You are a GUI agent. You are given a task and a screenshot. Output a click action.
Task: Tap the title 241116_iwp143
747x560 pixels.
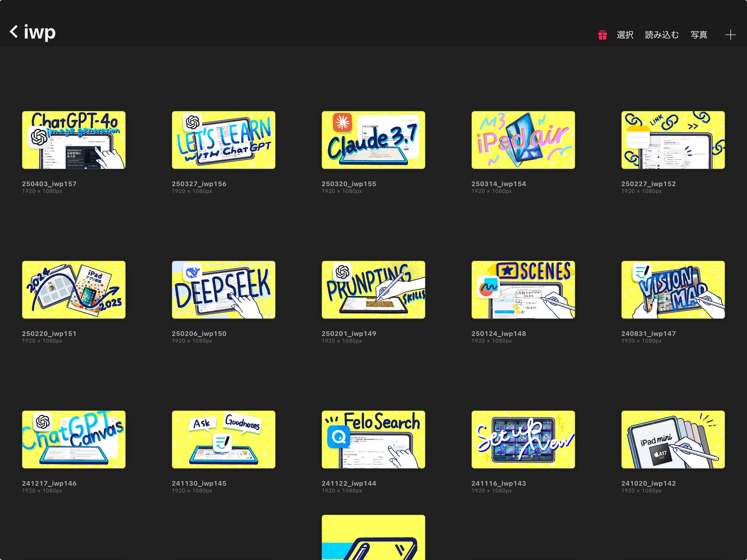click(499, 484)
